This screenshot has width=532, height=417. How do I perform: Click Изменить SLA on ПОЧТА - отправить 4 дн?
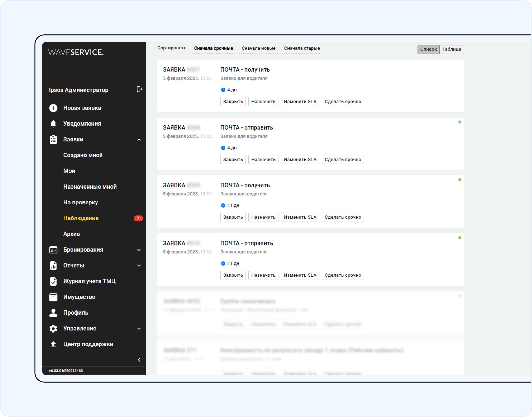(300, 160)
